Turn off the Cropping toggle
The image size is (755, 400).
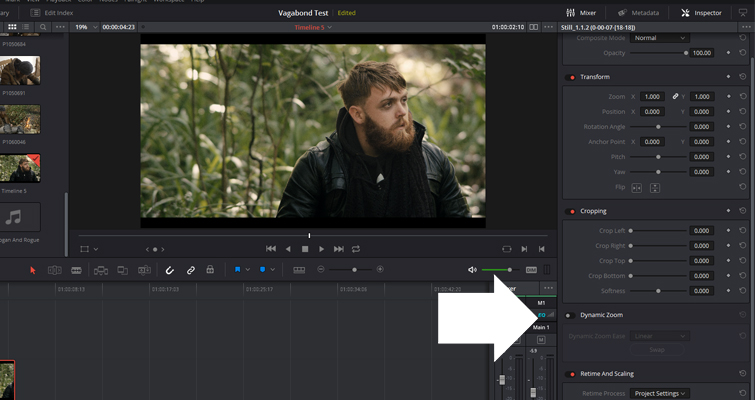pos(571,211)
